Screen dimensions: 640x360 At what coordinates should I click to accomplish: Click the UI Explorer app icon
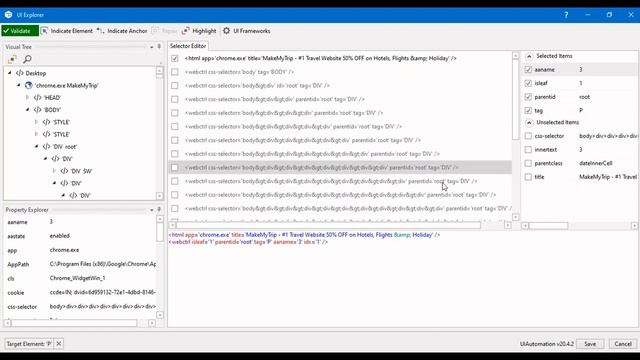(8, 15)
